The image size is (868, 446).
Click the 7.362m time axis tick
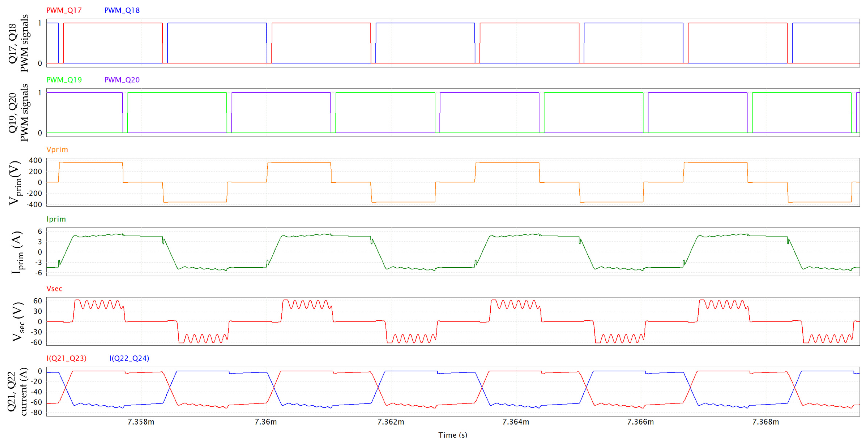pyautogui.click(x=391, y=422)
